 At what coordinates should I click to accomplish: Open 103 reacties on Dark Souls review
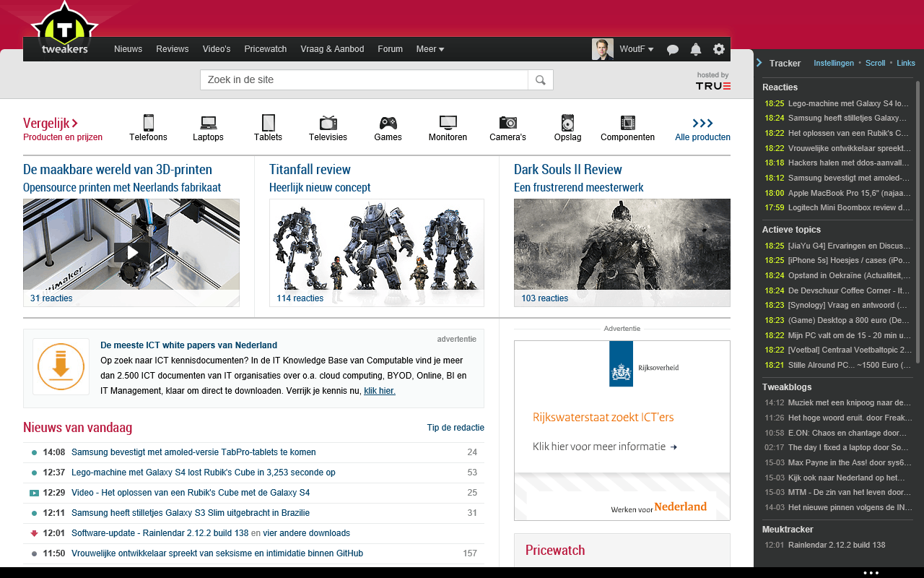(545, 298)
